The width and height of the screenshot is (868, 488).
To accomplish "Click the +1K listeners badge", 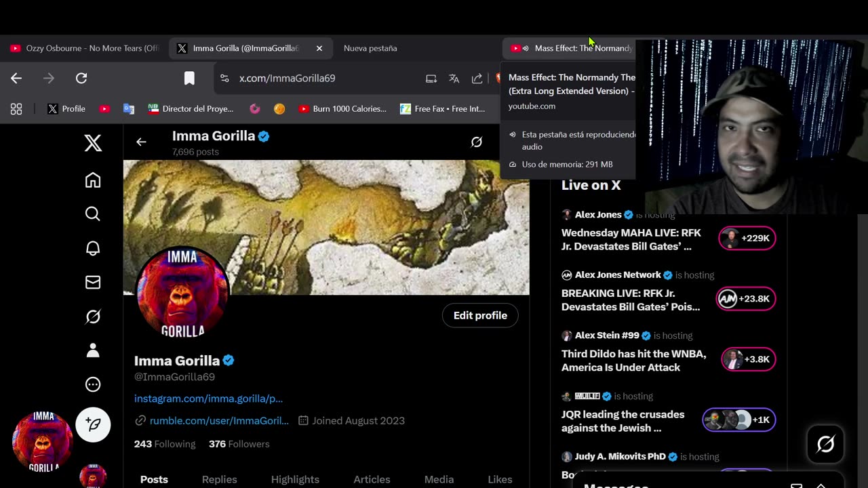I will coord(739,420).
